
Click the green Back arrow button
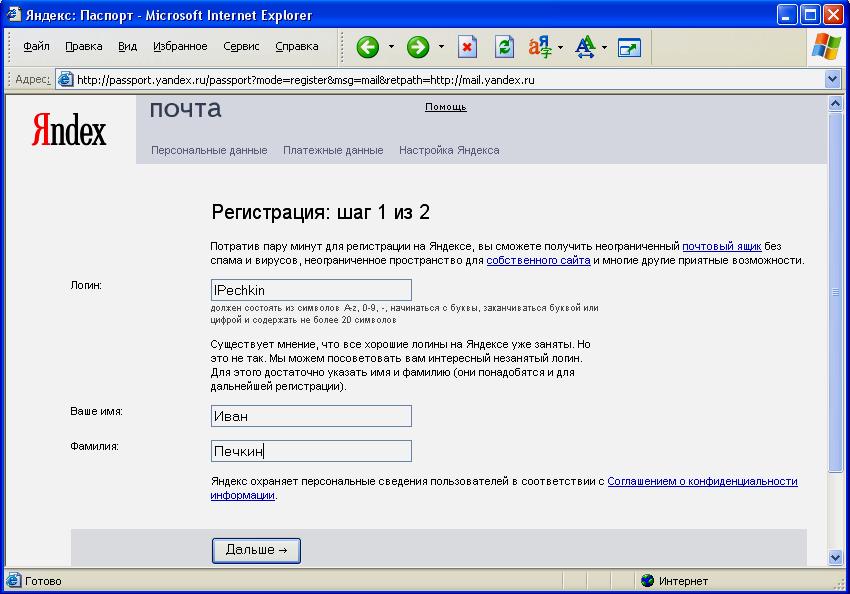(x=368, y=47)
